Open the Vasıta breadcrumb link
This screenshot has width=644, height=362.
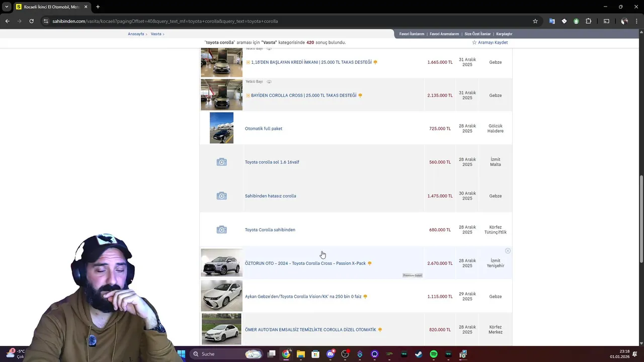point(156,34)
